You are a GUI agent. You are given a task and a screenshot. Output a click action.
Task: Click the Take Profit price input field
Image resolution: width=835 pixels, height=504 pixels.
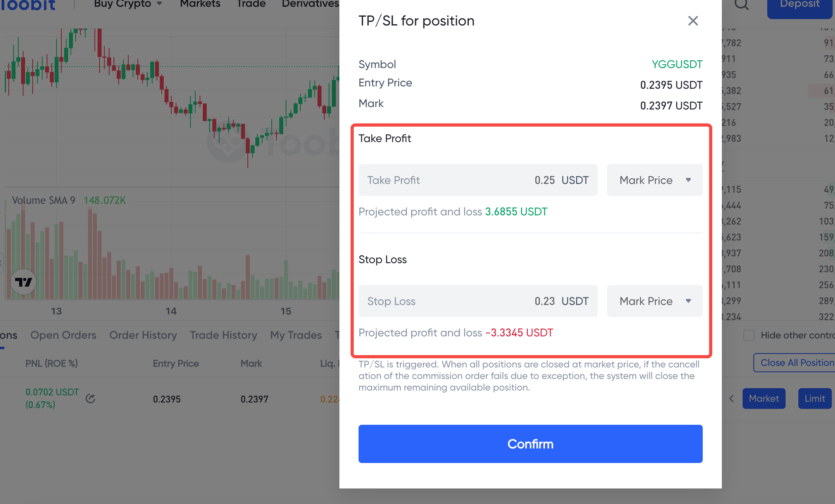point(478,180)
